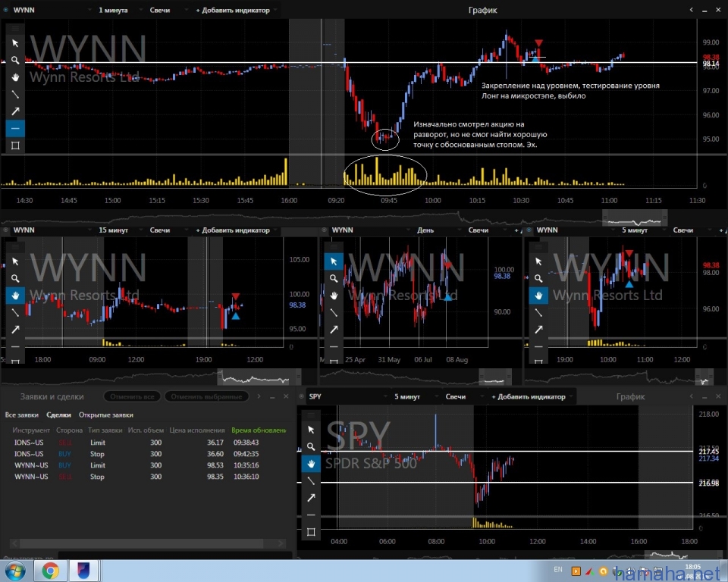Image resolution: width=728 pixels, height=582 pixels.
Task: Select hand tool in the 5-minute WYNN chart
Action: (538, 296)
